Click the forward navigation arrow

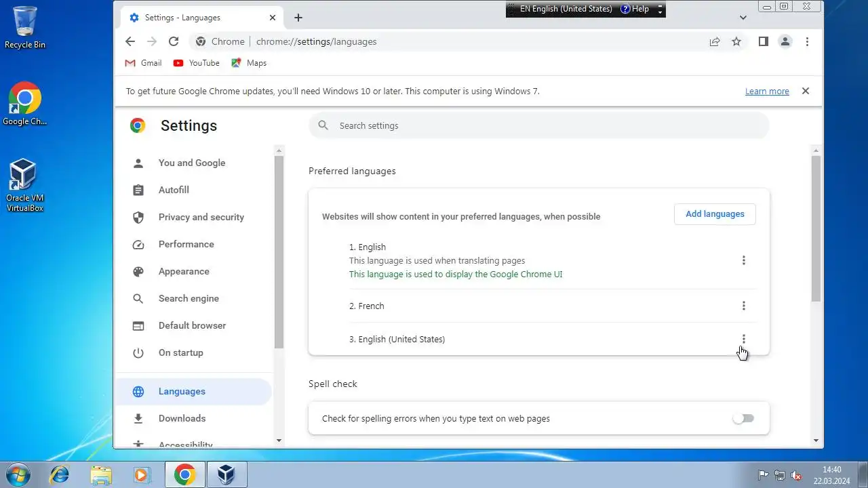[152, 41]
